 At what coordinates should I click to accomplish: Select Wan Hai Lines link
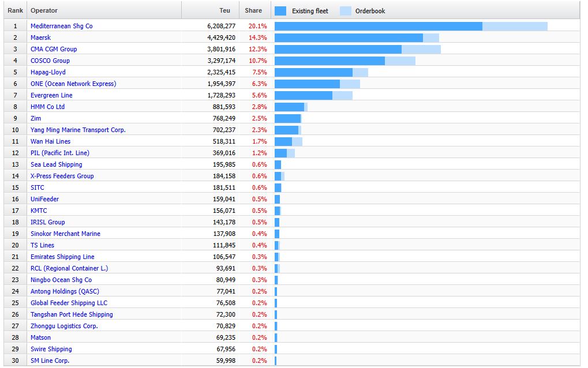click(x=50, y=141)
